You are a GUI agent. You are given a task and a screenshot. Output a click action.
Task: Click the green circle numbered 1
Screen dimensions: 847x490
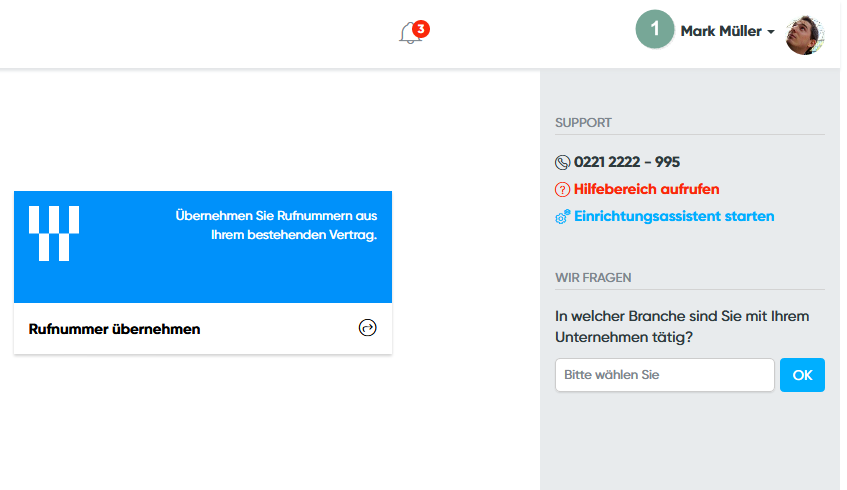[655, 30]
